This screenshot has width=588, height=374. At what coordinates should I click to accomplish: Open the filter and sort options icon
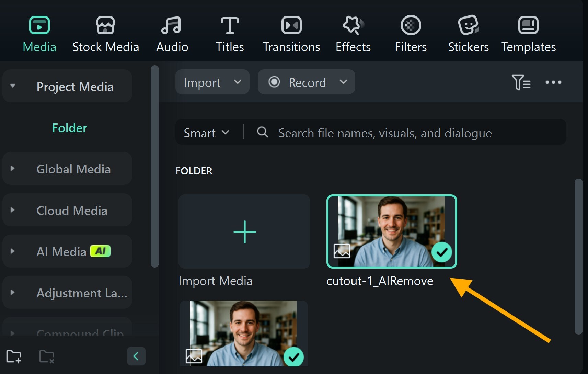coord(521,82)
